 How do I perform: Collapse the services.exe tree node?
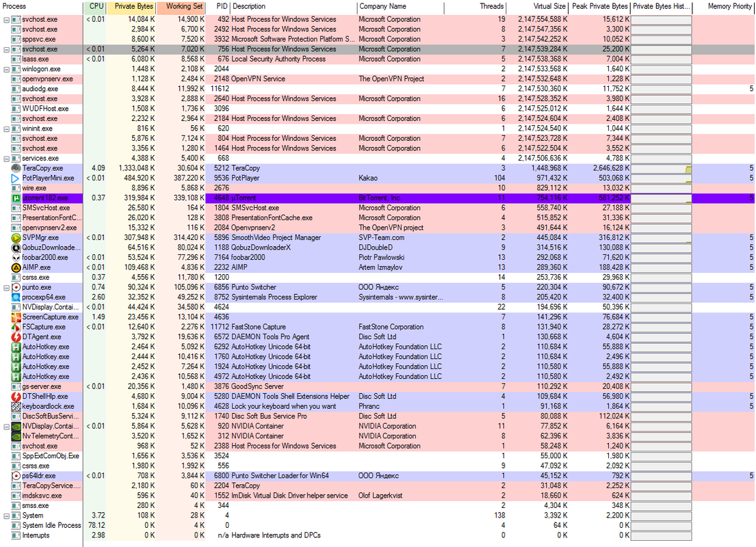[6, 159]
